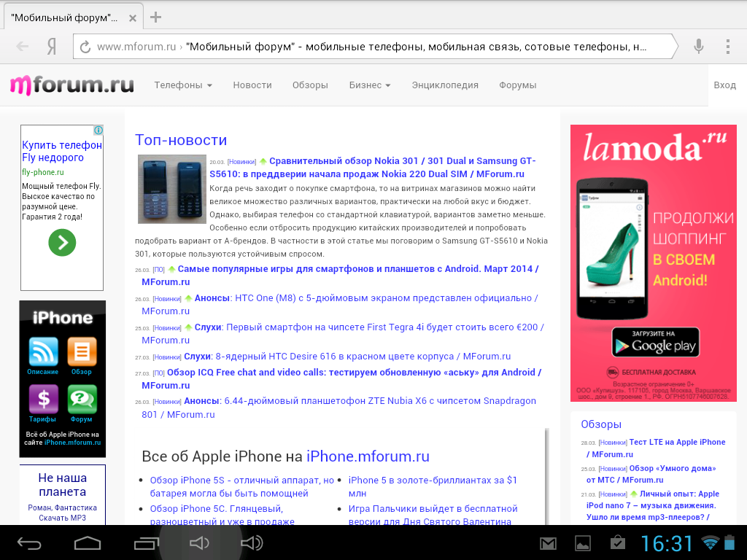Open the Android recent apps button

tap(146, 542)
